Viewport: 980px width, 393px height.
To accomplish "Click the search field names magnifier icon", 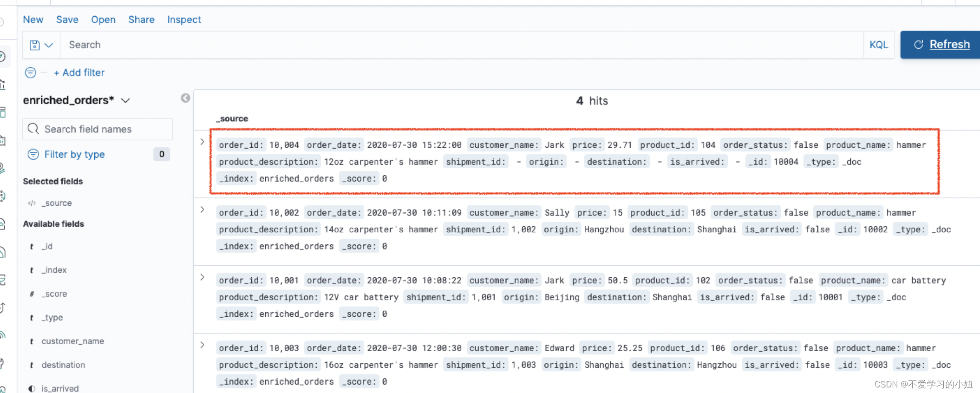I will tap(33, 129).
